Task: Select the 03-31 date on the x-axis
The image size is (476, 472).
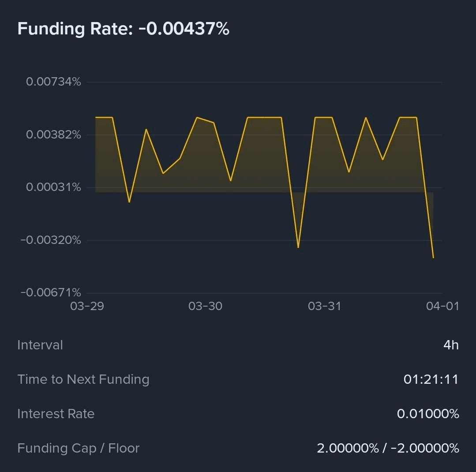Action: click(324, 306)
